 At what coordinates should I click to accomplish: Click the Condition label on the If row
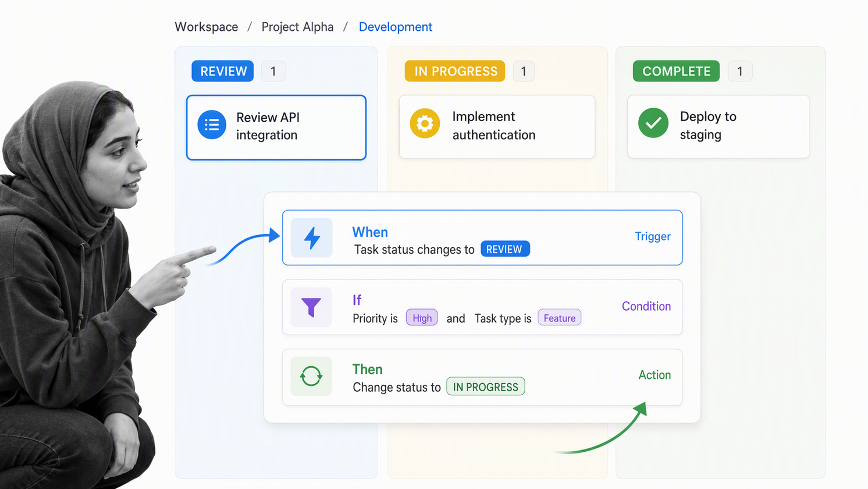coord(646,306)
